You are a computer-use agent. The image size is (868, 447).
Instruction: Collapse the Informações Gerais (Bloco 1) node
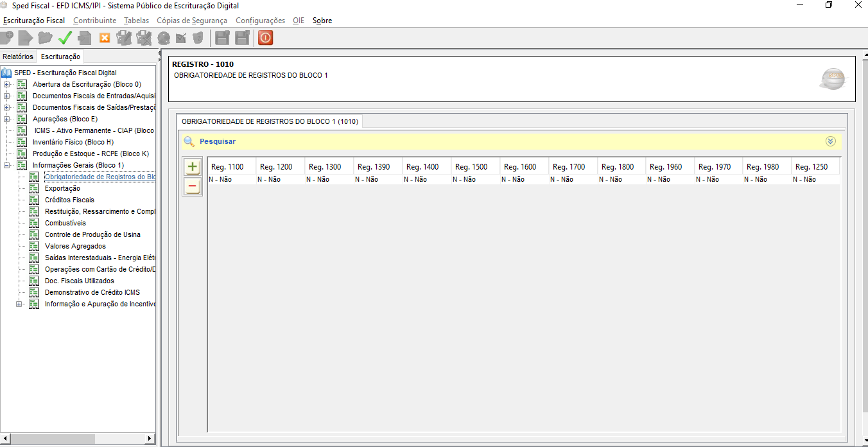(x=7, y=166)
